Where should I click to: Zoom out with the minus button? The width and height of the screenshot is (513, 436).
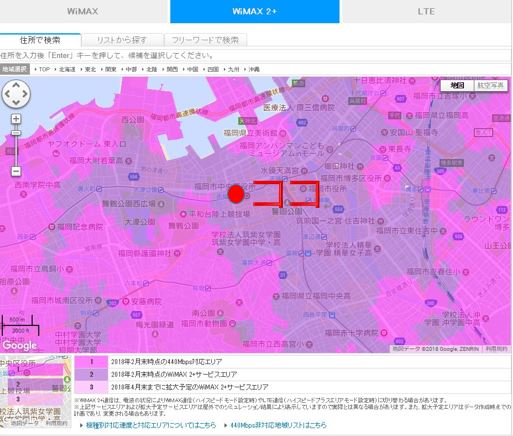pyautogui.click(x=16, y=171)
